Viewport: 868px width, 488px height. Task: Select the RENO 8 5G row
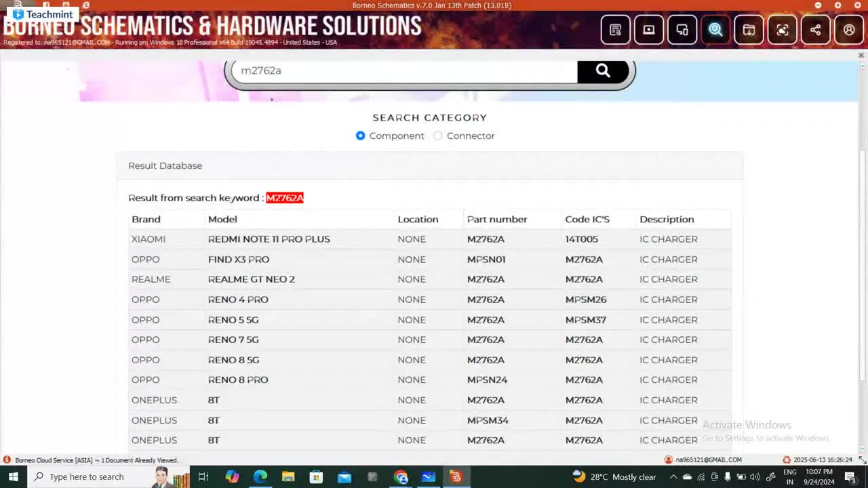[430, 360]
